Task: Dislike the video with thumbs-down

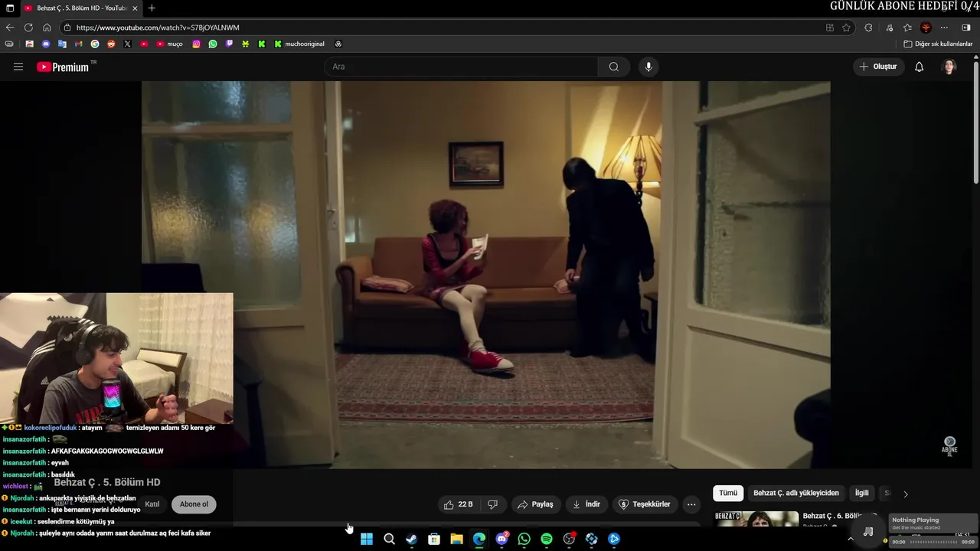Action: click(493, 504)
